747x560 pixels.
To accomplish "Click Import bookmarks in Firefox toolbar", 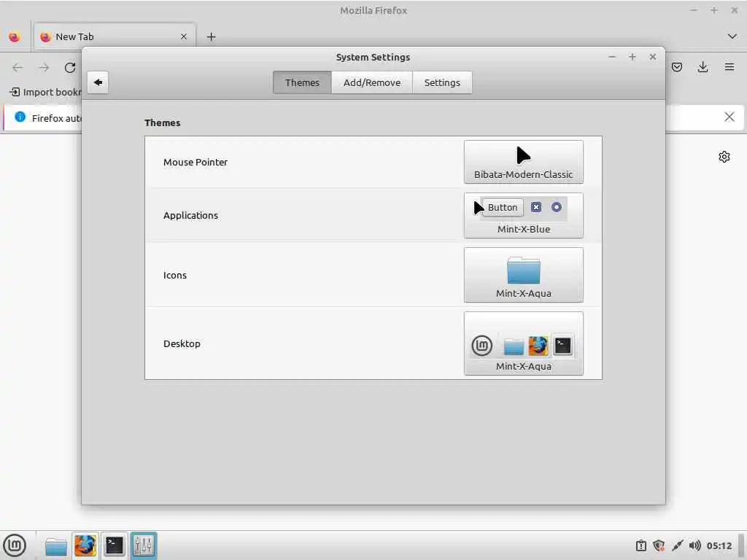I will 45,92.
